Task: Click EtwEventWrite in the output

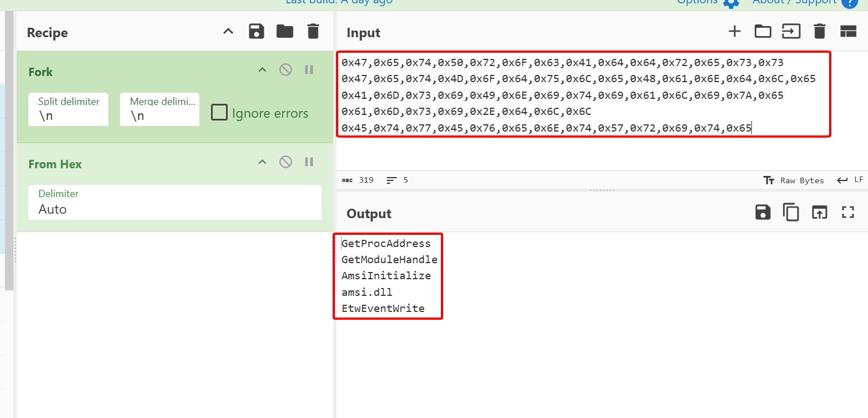Action: 383,309
